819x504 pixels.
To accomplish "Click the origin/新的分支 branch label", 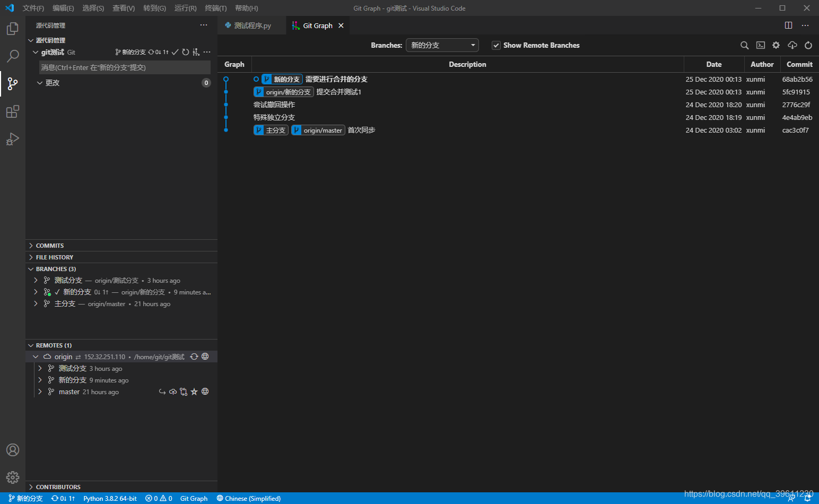I will [284, 92].
